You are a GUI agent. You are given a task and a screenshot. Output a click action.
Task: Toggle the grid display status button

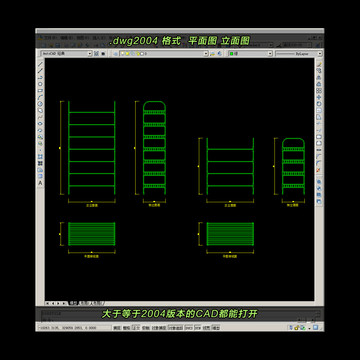pos(126,328)
